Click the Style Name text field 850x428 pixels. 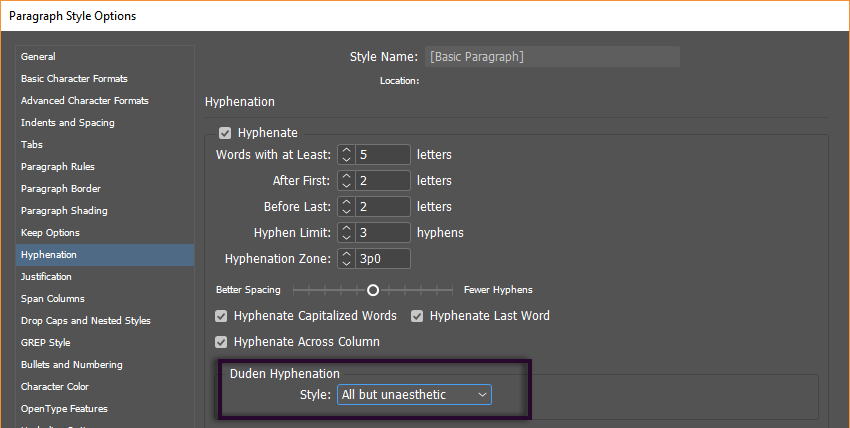[552, 57]
